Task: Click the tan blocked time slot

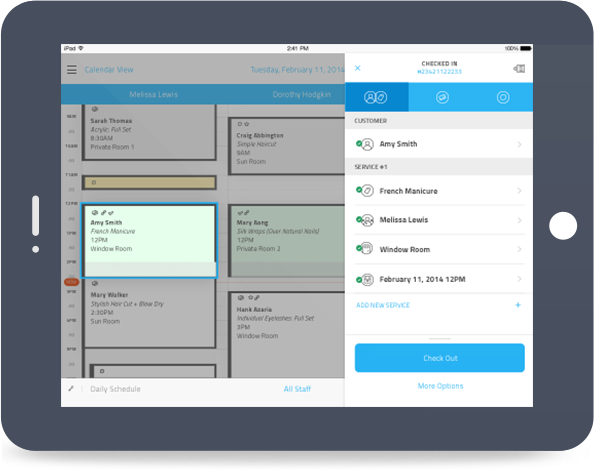Action: tap(149, 183)
